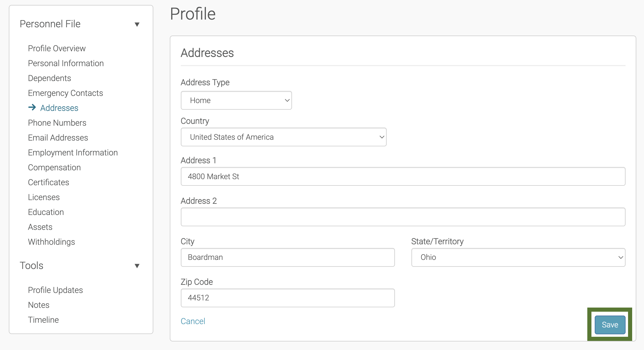Click the Save button
The height and width of the screenshot is (350, 644).
610,325
